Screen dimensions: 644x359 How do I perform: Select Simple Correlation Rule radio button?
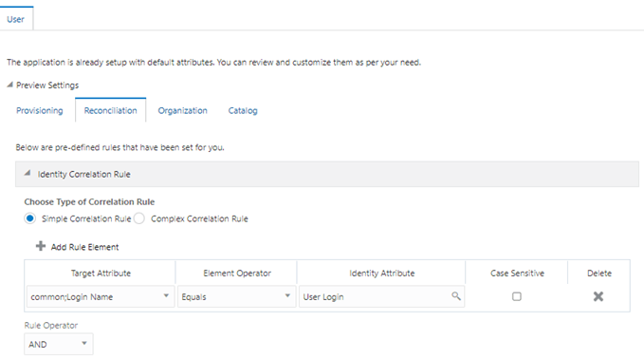(30, 218)
